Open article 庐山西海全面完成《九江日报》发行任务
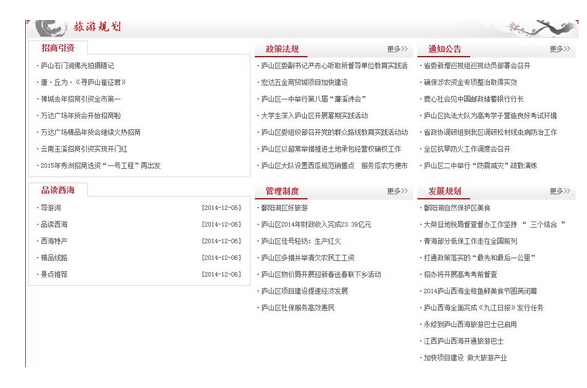 click(483, 308)
